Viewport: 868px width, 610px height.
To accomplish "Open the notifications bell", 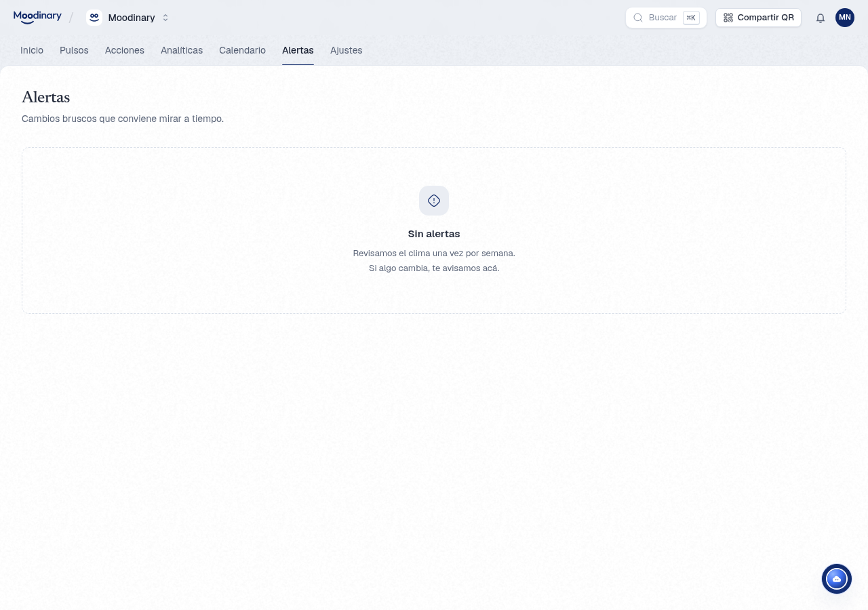I will pyautogui.click(x=821, y=18).
